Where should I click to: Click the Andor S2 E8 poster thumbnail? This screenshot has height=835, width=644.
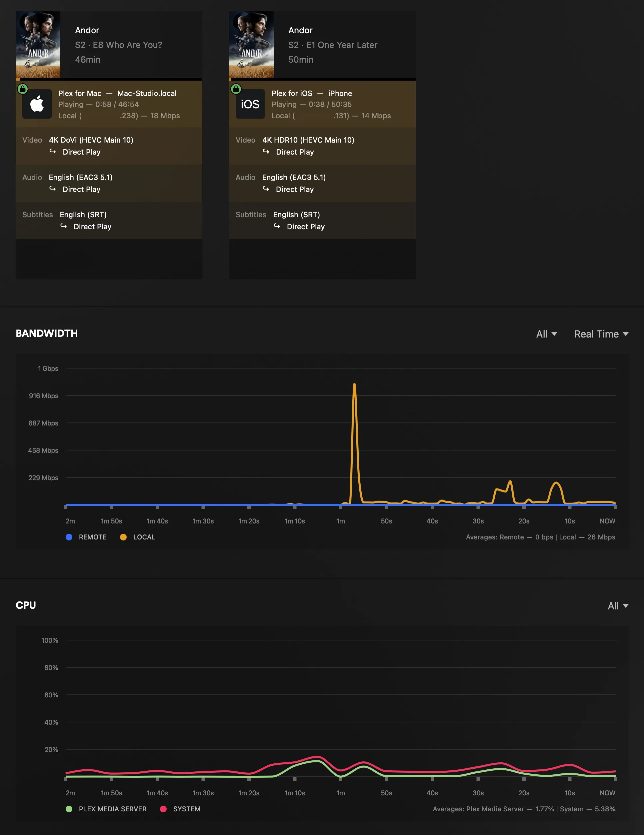38,44
